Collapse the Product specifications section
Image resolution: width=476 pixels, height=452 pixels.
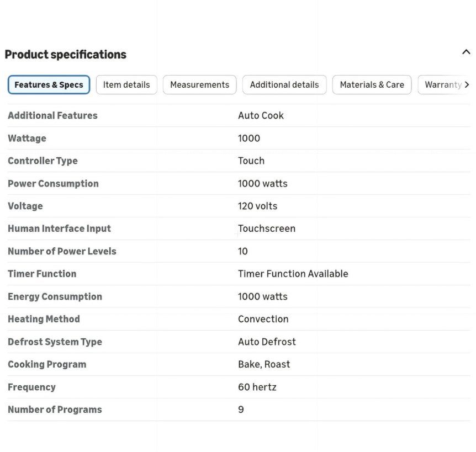click(466, 52)
